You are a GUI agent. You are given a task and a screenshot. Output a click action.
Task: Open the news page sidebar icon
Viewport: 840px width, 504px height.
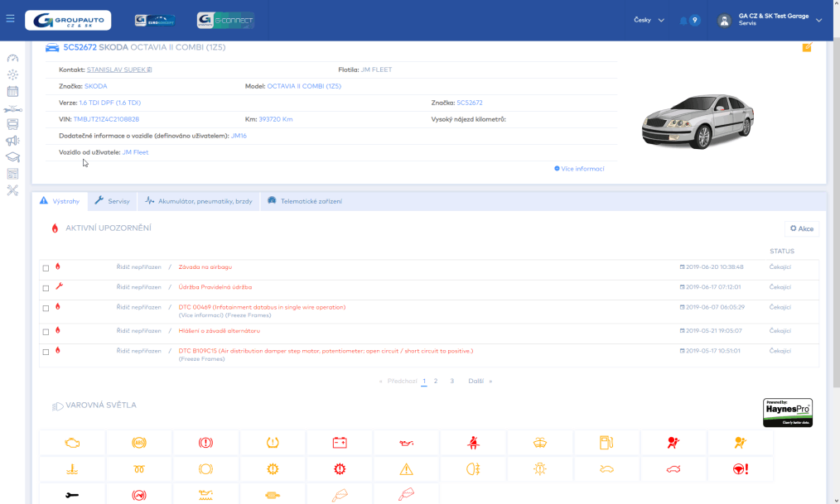[x=12, y=174]
